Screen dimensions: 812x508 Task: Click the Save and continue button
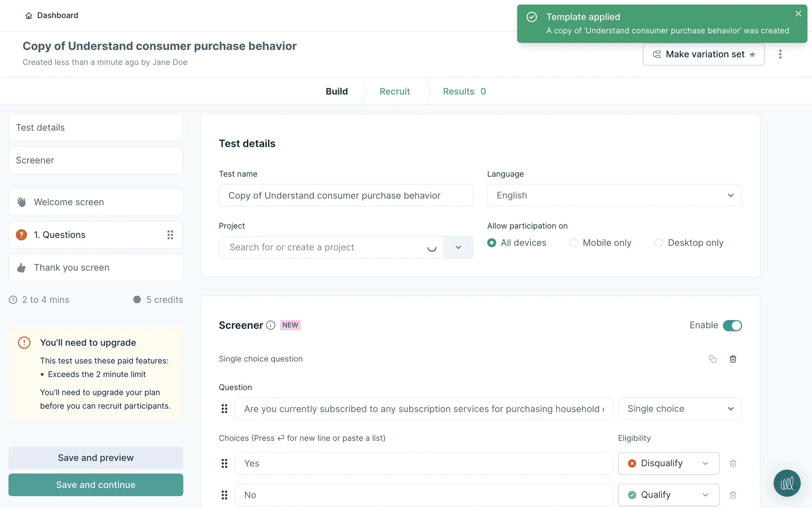point(96,485)
